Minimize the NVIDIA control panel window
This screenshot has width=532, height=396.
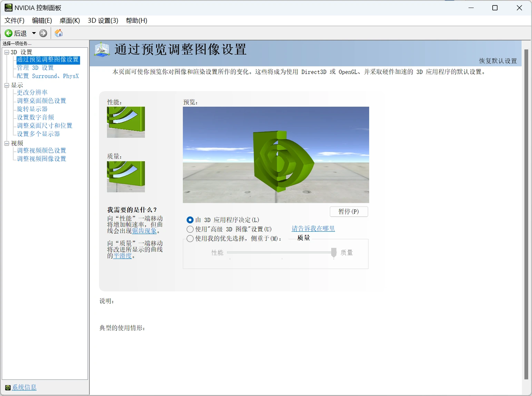[471, 8]
